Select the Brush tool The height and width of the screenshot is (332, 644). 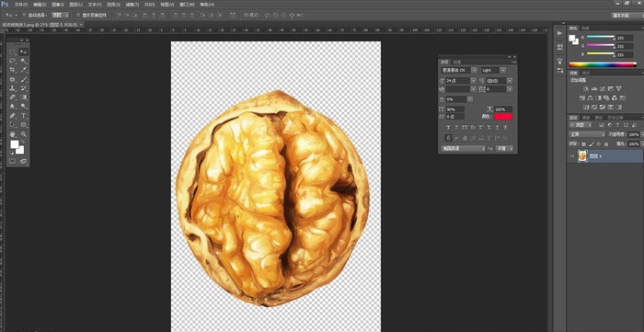click(23, 79)
